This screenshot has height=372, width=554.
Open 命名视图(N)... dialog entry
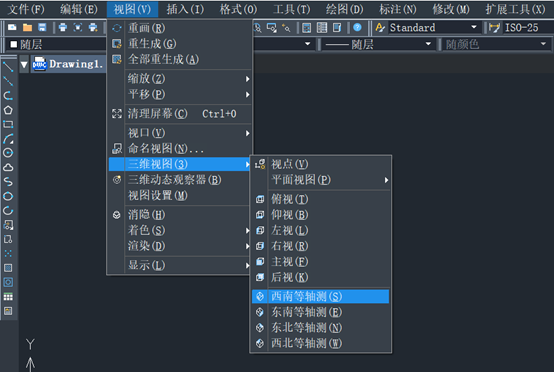click(180, 149)
